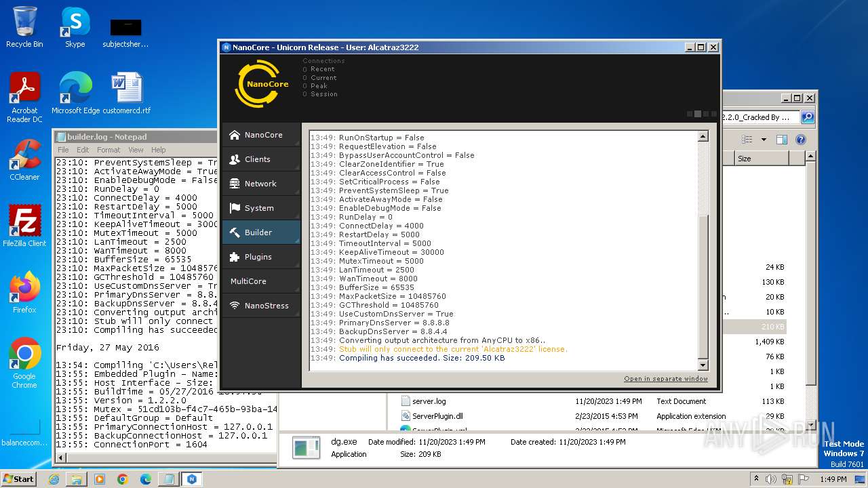Open Notepad's View menu
This screenshot has width=868, height=488.
click(x=136, y=150)
